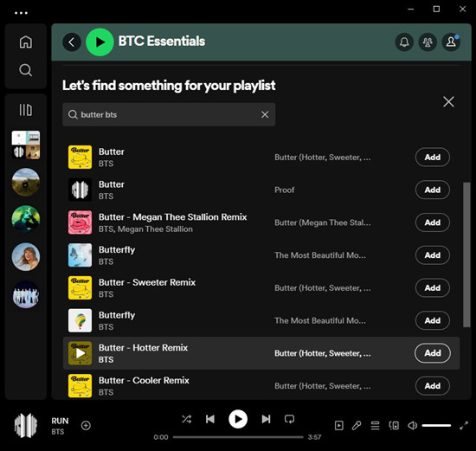Add Butter from the Hotter, Sweeter album, first row

tap(432, 157)
